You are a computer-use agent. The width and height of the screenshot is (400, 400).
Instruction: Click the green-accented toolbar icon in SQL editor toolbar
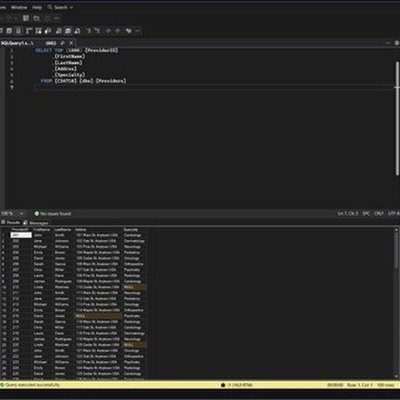(39, 31)
